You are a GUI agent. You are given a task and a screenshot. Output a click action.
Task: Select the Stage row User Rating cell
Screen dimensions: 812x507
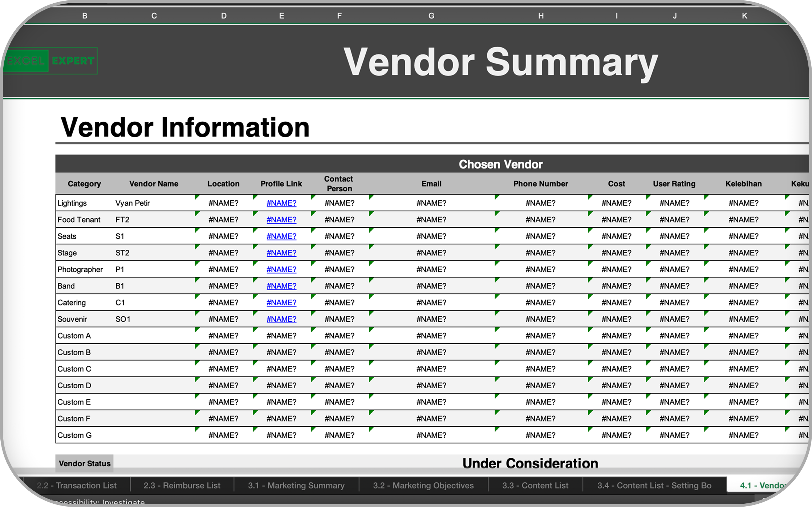pyautogui.click(x=674, y=253)
